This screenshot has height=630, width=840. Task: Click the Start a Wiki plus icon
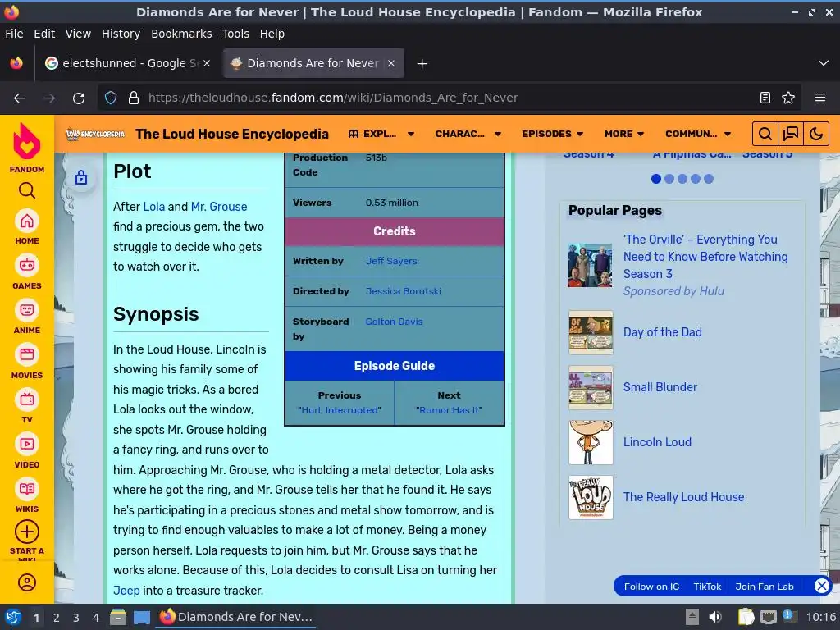click(x=27, y=532)
